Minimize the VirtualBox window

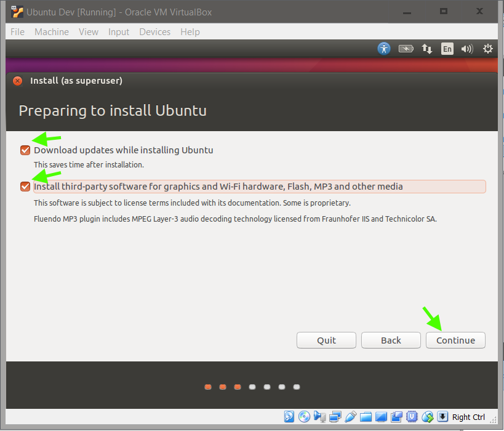407,12
